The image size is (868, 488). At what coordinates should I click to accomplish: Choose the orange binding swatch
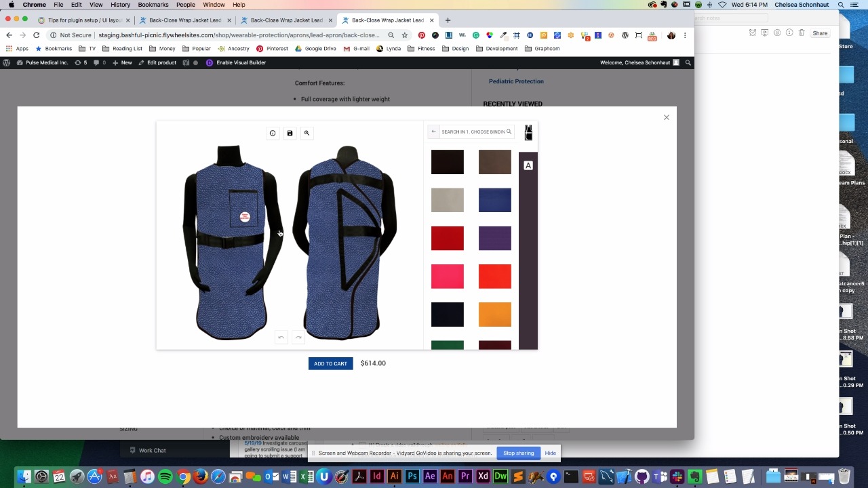pos(495,314)
